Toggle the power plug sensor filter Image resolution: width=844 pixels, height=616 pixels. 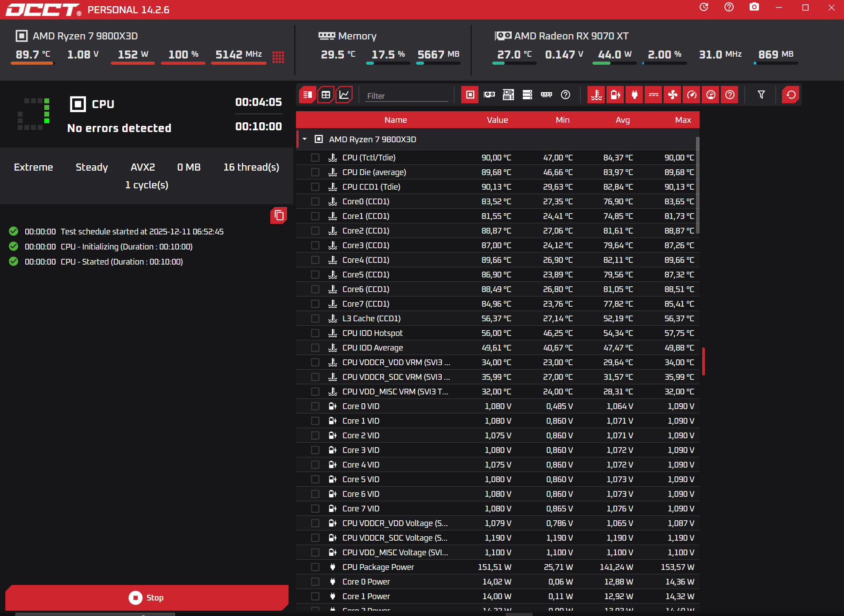coord(634,95)
